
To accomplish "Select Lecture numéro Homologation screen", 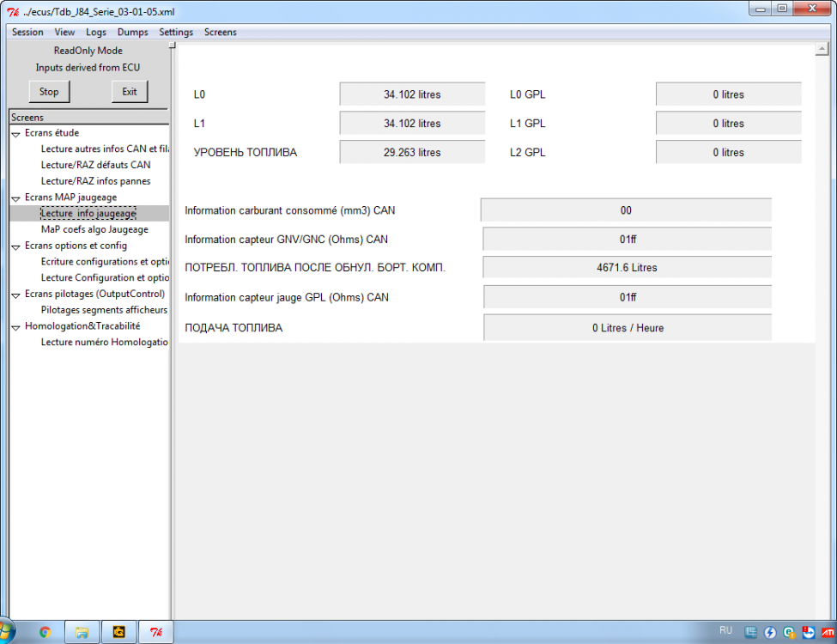I will 105,342.
